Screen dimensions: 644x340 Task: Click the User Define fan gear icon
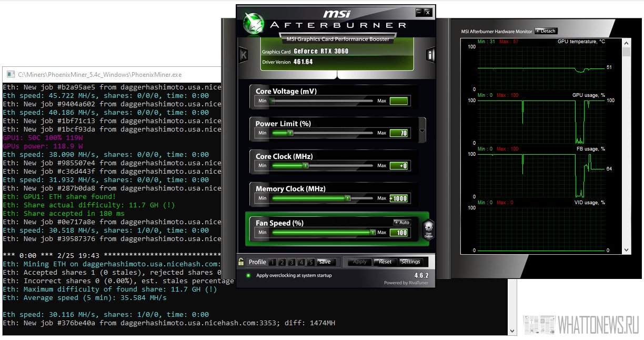point(428,230)
